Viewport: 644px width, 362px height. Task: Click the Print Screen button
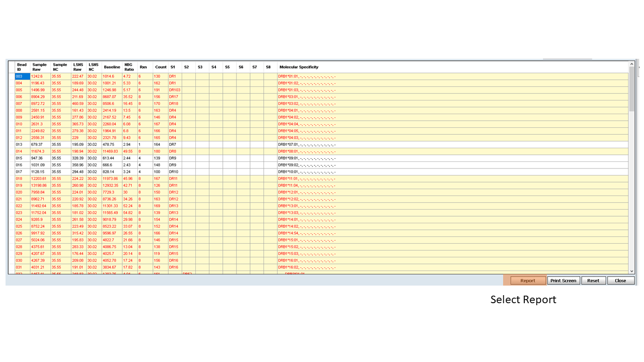pos(563,281)
